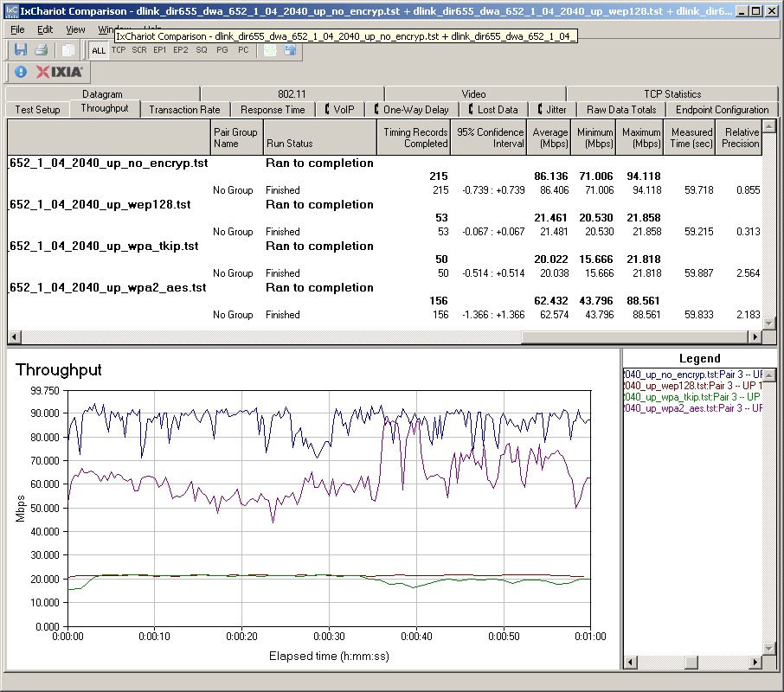Click the legend panel scroll-up arrow

(x=769, y=375)
